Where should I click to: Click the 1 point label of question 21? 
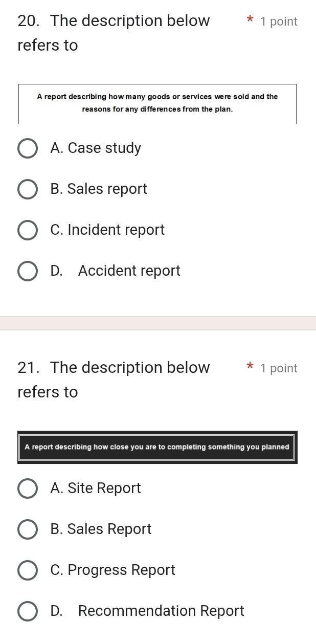coord(279,368)
